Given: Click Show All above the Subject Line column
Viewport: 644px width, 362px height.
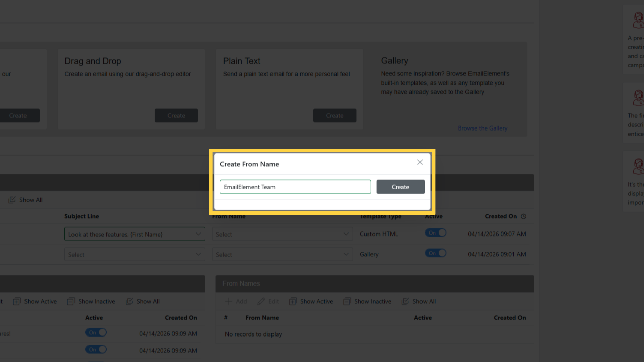Looking at the screenshot, I should 26,200.
